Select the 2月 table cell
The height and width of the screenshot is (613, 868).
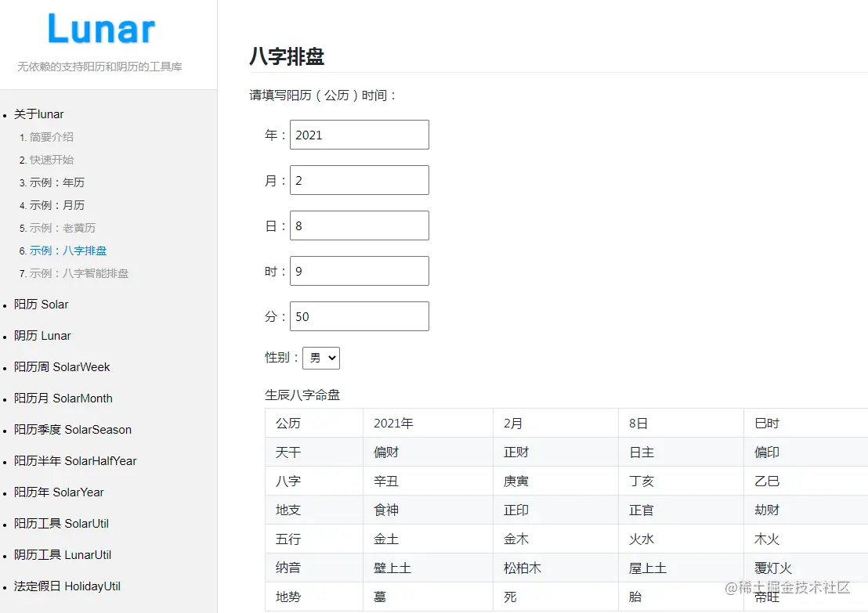(555, 424)
